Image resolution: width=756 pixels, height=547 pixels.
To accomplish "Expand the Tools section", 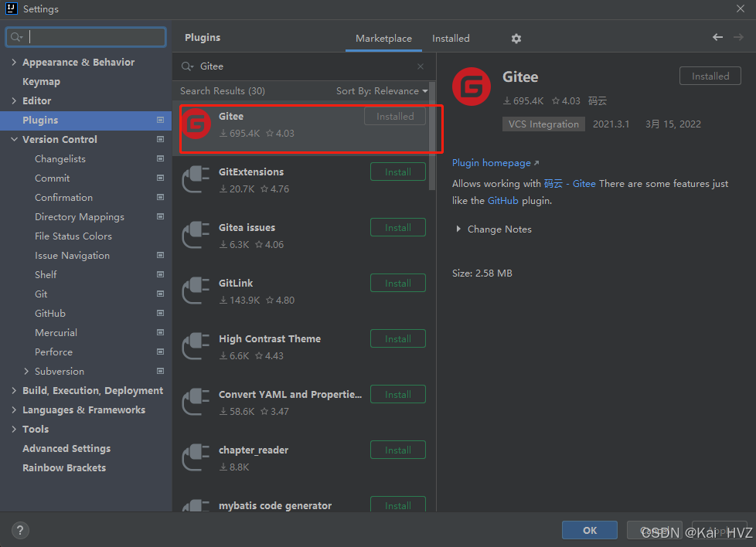I will 14,429.
